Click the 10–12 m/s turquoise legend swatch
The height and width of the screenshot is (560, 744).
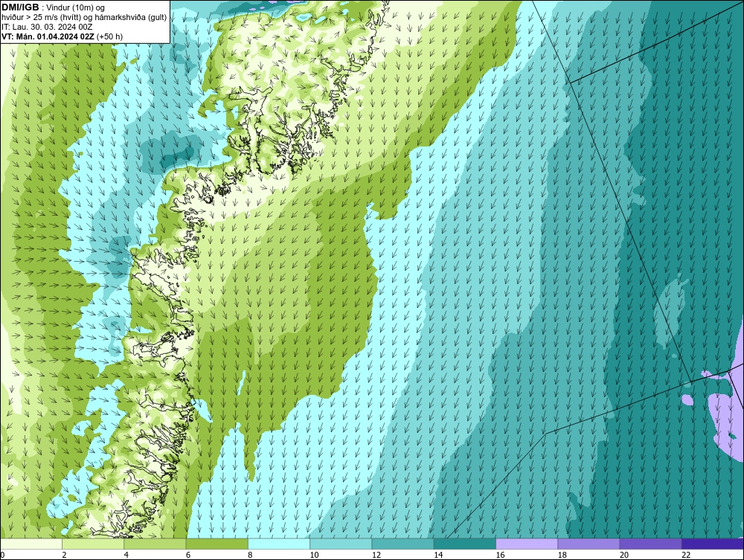pyautogui.click(x=341, y=544)
